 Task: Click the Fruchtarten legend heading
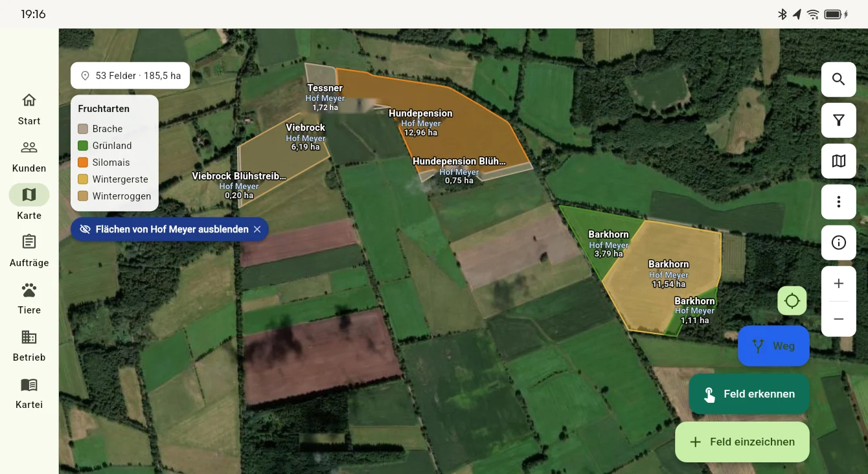[104, 109]
